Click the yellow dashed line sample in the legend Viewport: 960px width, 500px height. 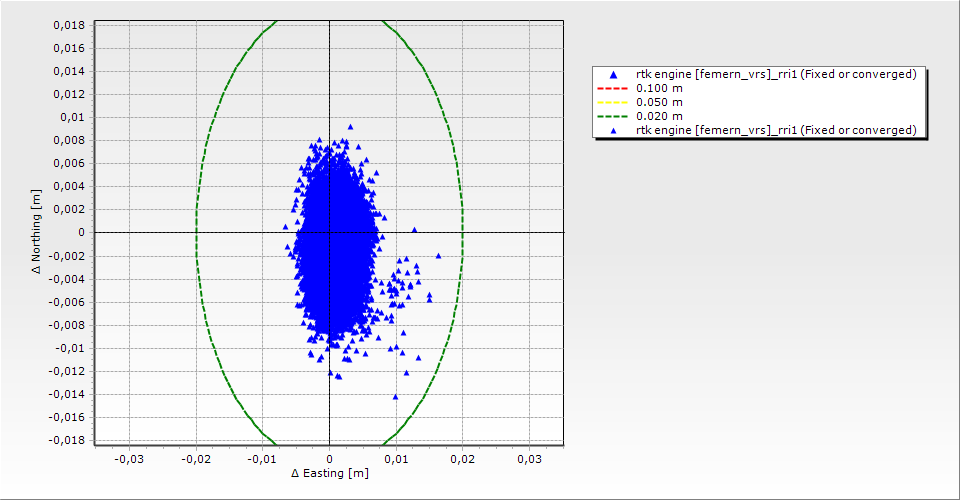tap(612, 103)
